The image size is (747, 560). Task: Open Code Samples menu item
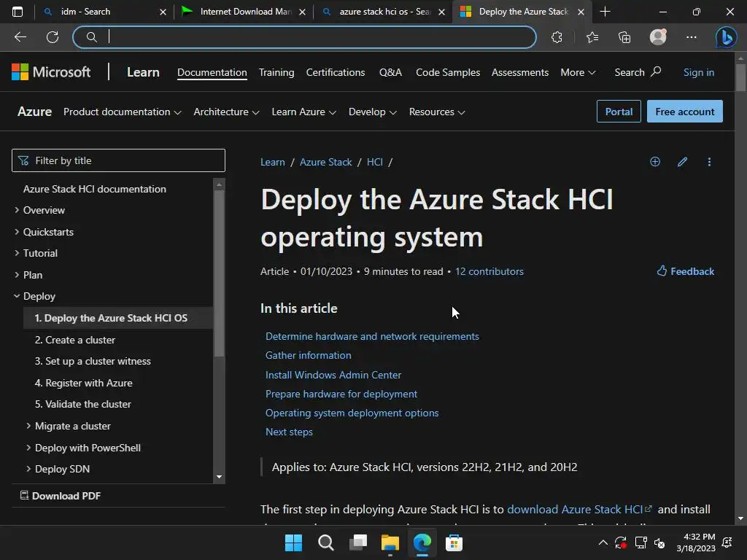pos(448,72)
